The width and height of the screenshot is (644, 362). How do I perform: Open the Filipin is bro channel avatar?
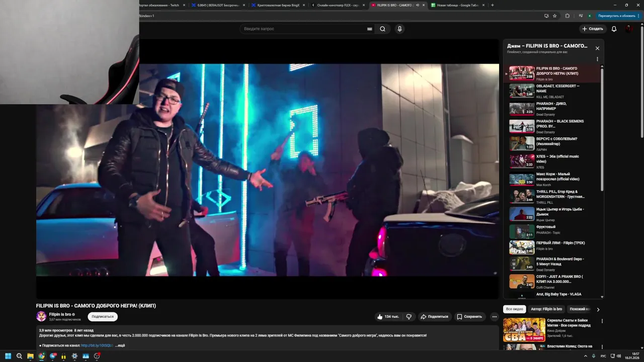(x=41, y=316)
